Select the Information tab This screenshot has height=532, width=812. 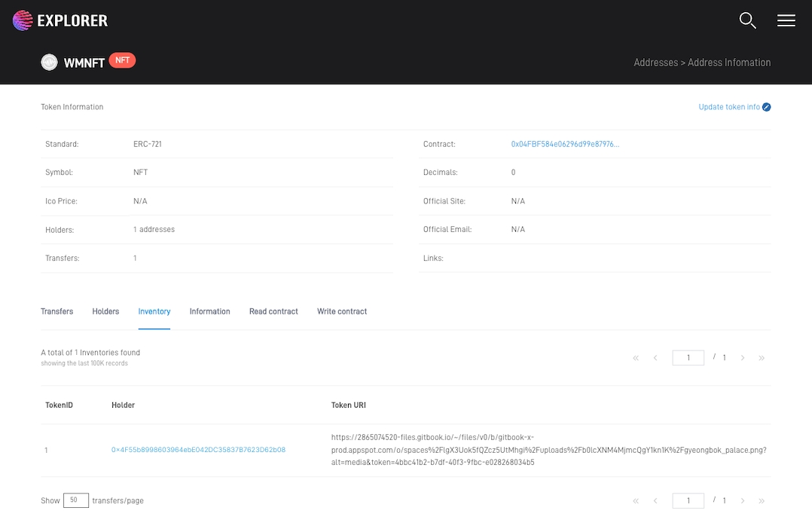tap(209, 311)
